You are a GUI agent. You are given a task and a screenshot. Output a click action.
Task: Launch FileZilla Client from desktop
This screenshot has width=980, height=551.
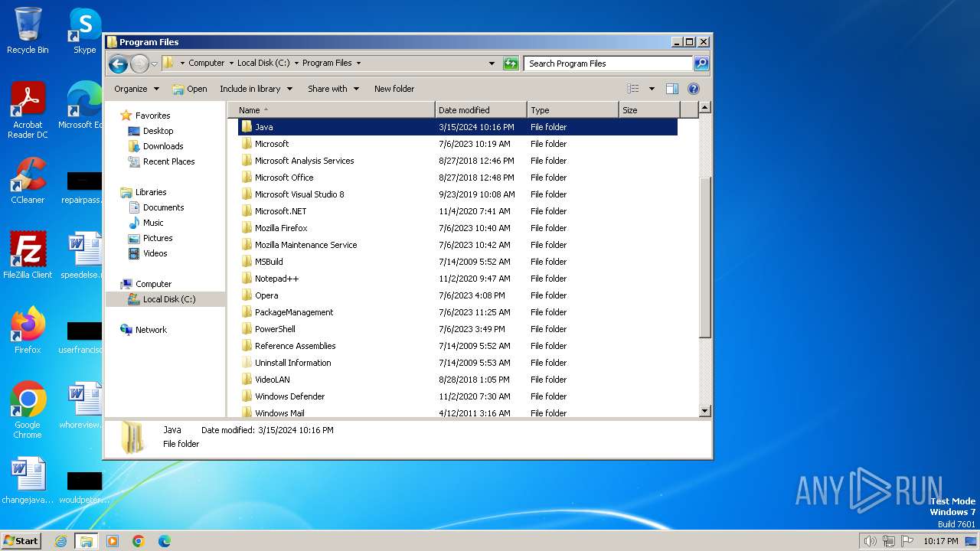click(28, 255)
